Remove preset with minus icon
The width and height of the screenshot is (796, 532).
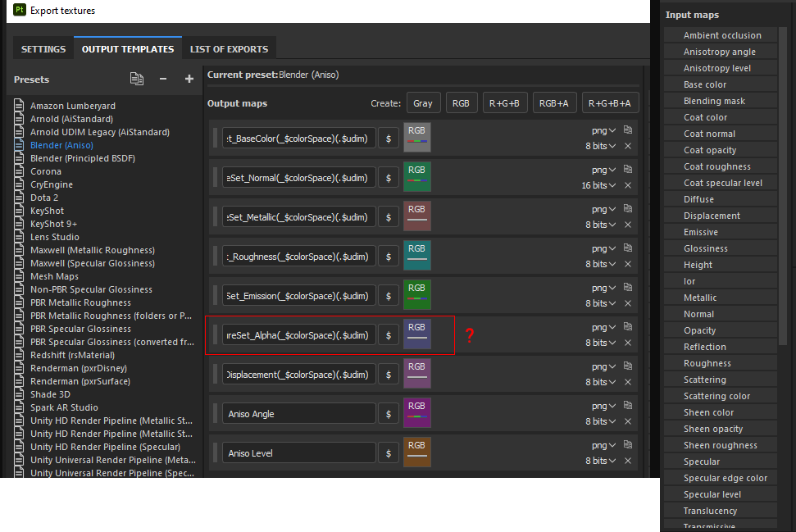[163, 79]
